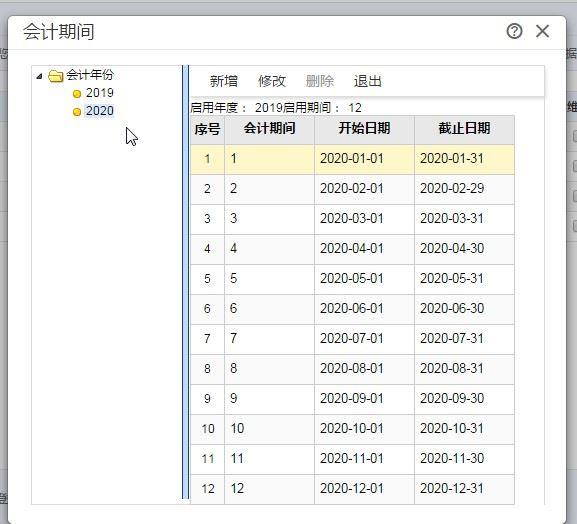Select start date cell 2020-01-01
The image size is (577, 524).
(364, 159)
